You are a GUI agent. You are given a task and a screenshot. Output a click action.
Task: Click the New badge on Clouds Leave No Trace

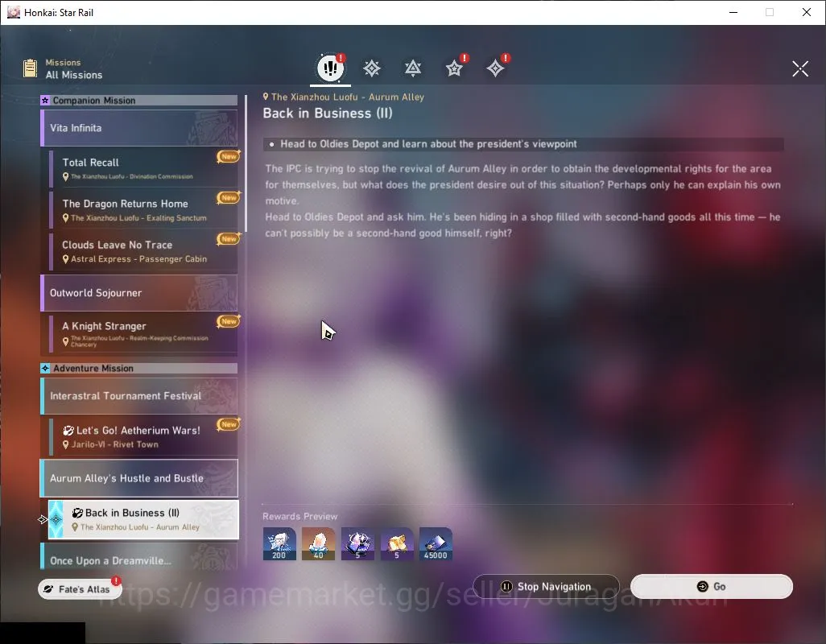(x=229, y=238)
